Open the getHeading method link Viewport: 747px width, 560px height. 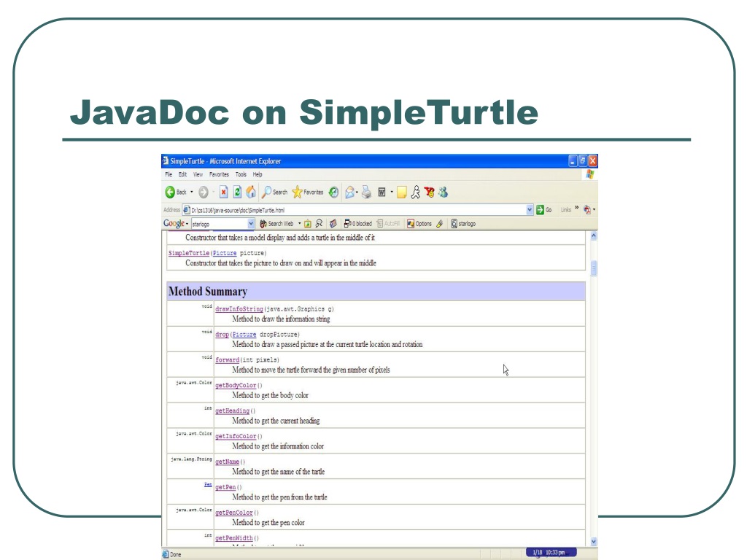tap(233, 411)
